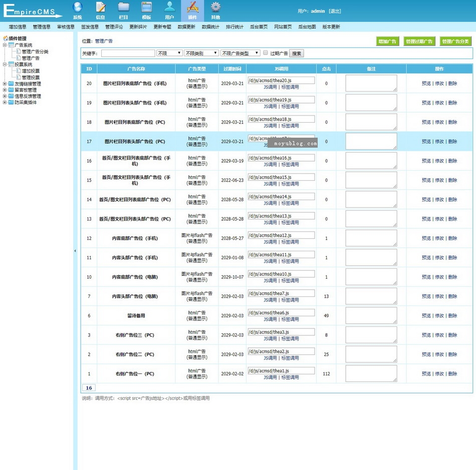Click ad name 右侧广告位一 (PC)

click(x=135, y=373)
